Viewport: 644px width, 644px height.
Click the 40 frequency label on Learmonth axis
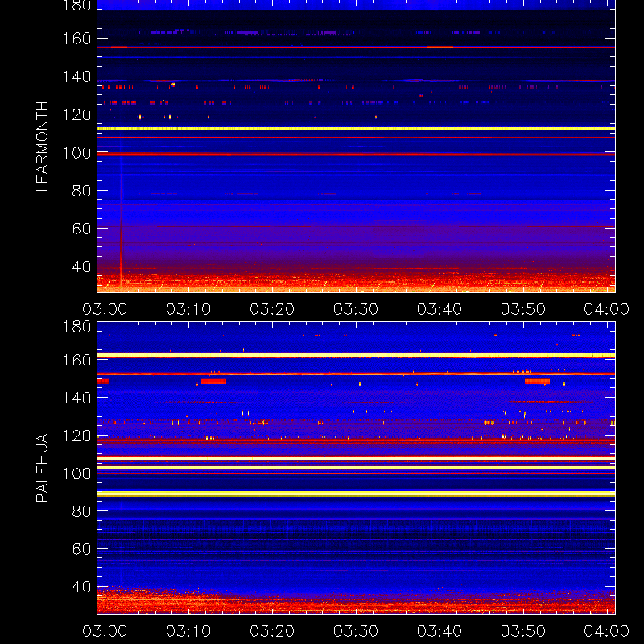[x=81, y=267]
